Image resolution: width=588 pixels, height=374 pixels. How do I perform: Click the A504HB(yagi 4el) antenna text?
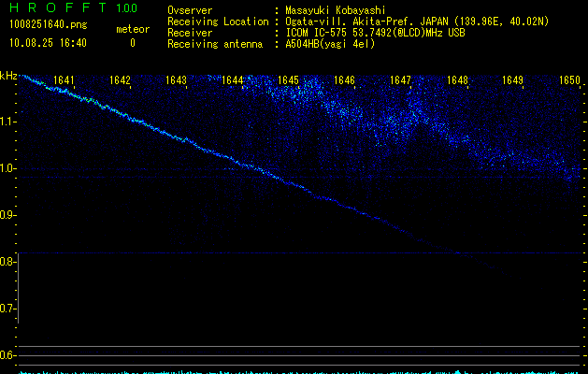(x=330, y=44)
